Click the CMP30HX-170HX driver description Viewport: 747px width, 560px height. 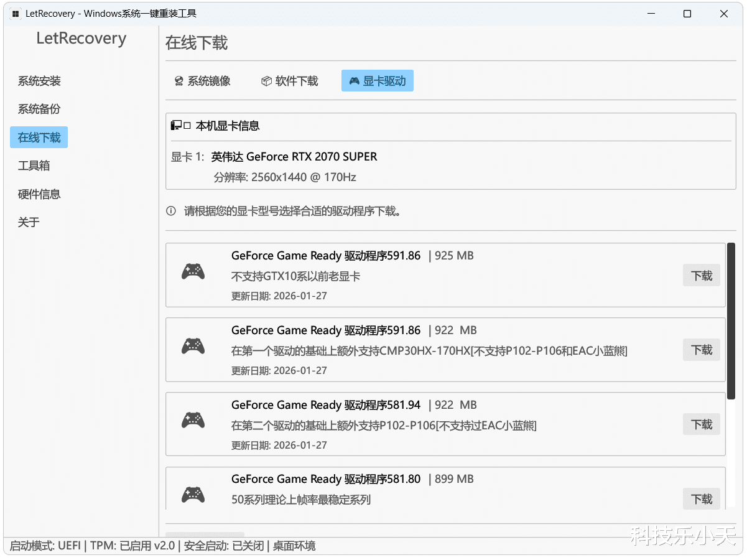[429, 351]
